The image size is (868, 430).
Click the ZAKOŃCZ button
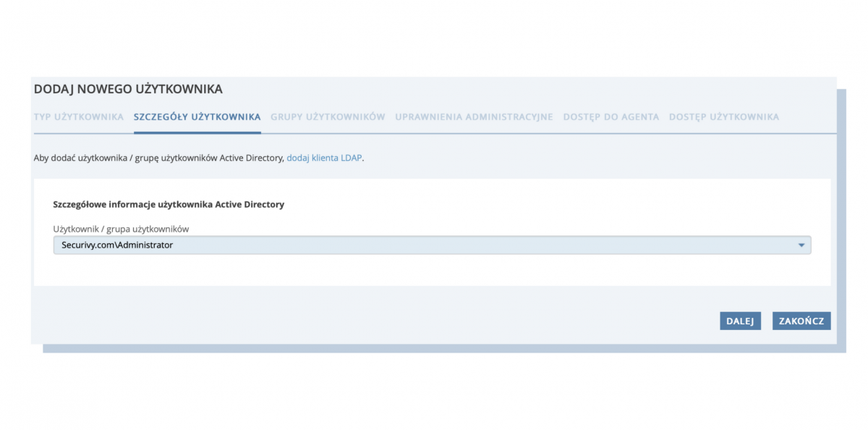click(x=801, y=321)
